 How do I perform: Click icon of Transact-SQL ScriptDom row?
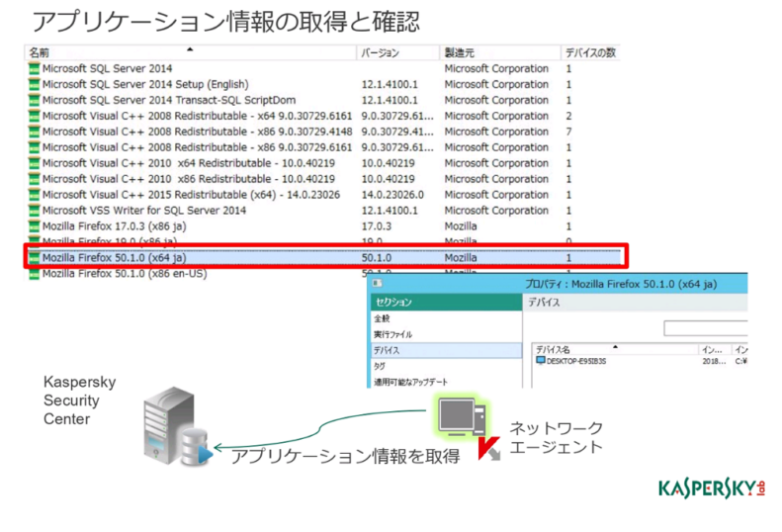(34, 100)
